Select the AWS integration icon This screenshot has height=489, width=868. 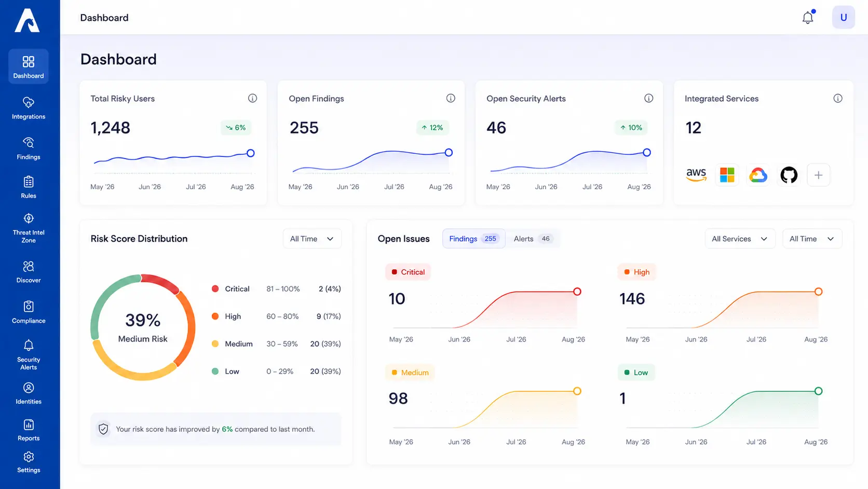[696, 175]
